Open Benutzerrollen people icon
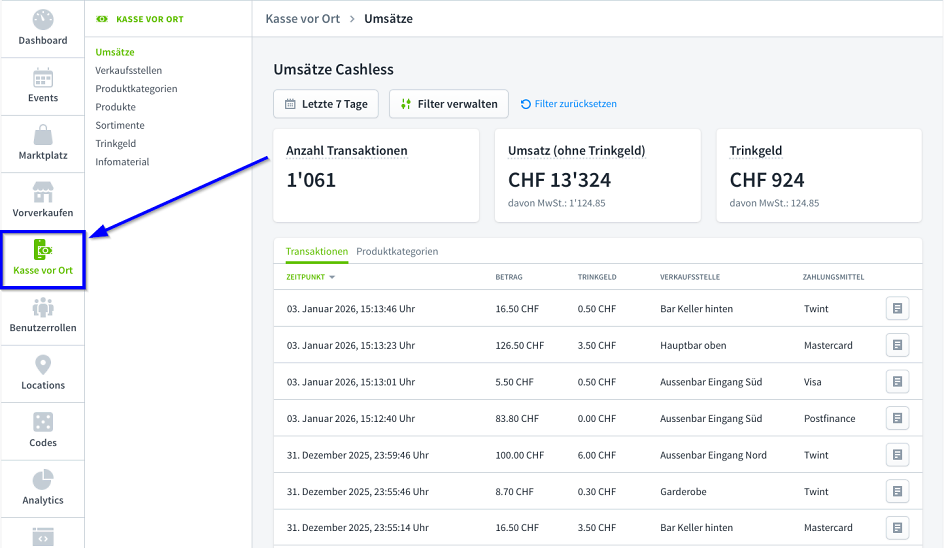Image resolution: width=944 pixels, height=548 pixels. [43, 307]
